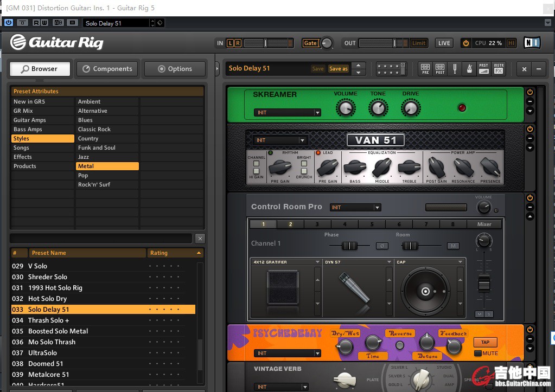
Task: Click the speaker cone CAP position image
Action: tap(425, 291)
